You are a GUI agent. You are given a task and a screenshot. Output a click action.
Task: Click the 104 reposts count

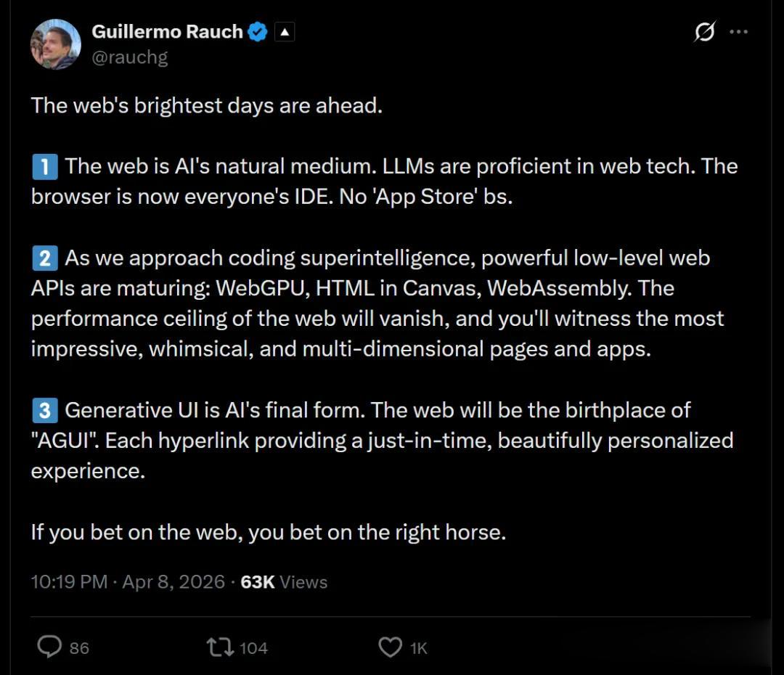click(253, 648)
